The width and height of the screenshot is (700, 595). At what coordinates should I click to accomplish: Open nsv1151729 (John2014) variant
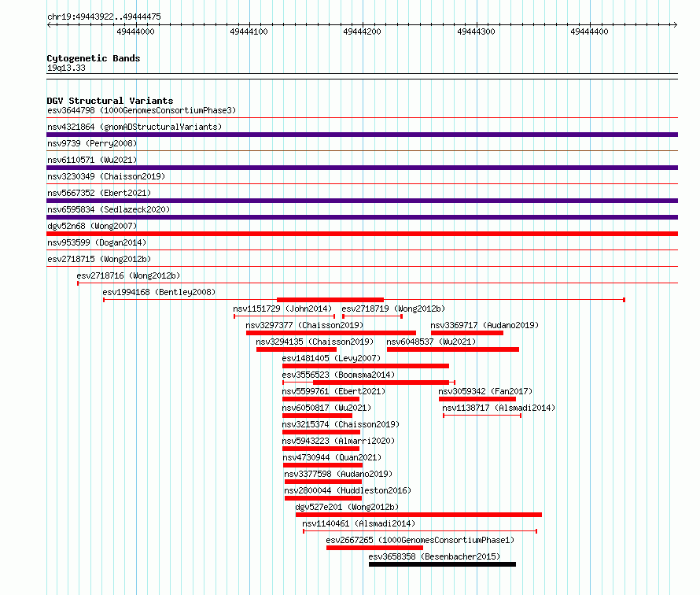click(x=282, y=309)
